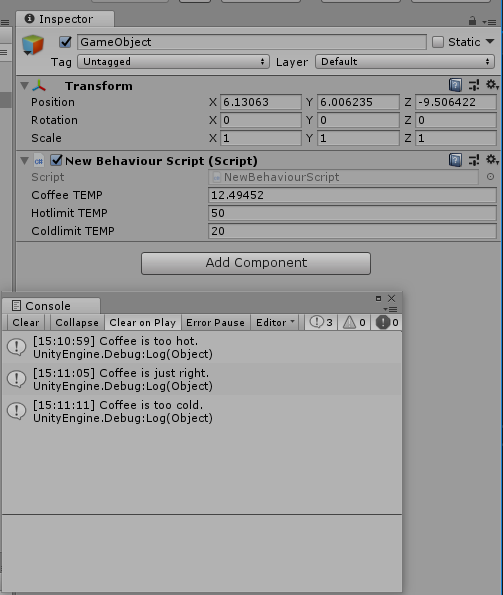503x595 pixels.
Task: Open the Console panel options menu
Action: (390, 309)
